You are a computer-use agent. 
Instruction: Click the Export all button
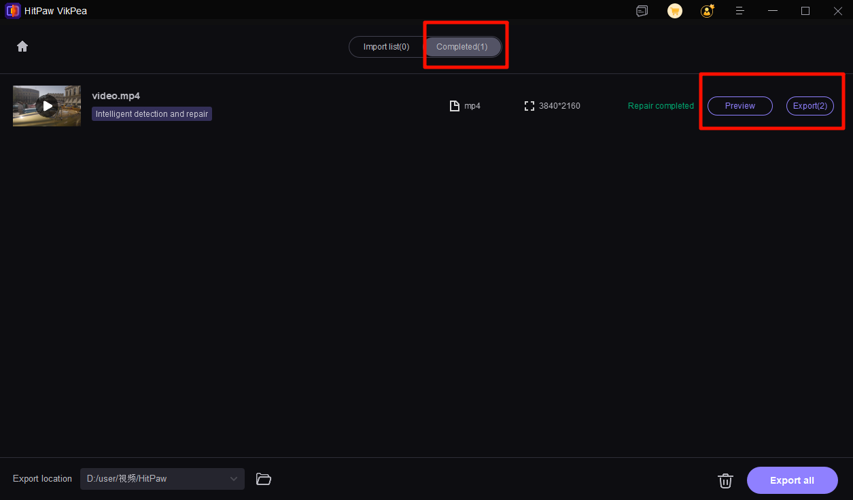pyautogui.click(x=792, y=480)
